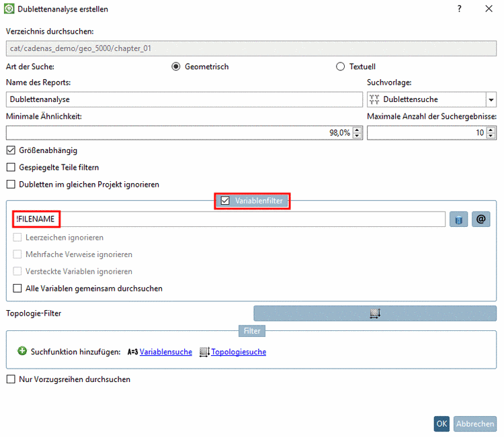The width and height of the screenshot is (504, 437).
Task: Enable Gespiegelte Teile filtern checkbox
Action: point(11,167)
